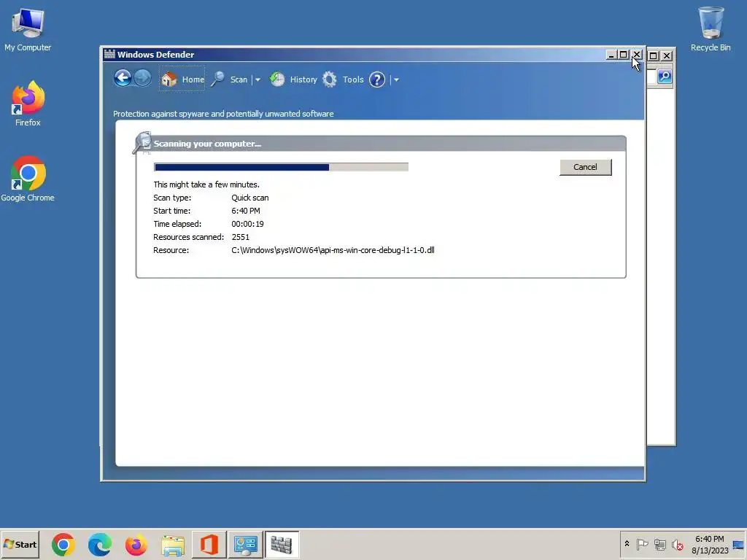Click the muted volume tray icon
The width and height of the screenshot is (747, 560).
coord(677,544)
